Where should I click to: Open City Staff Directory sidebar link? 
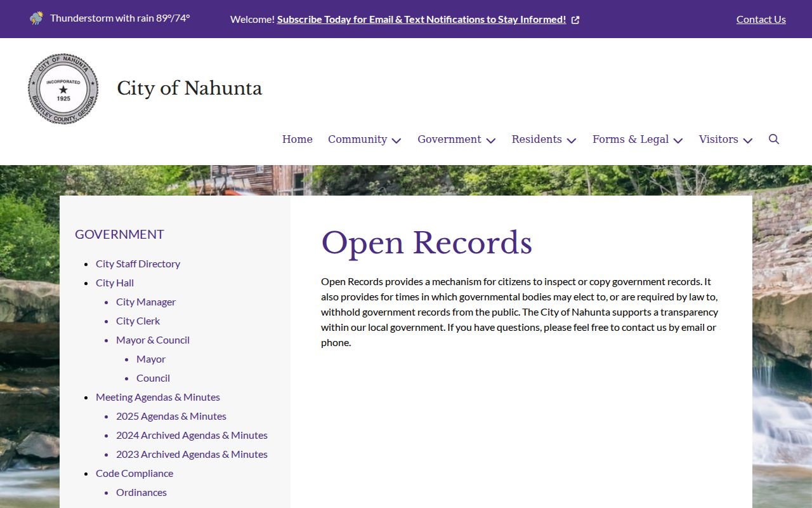[138, 264]
